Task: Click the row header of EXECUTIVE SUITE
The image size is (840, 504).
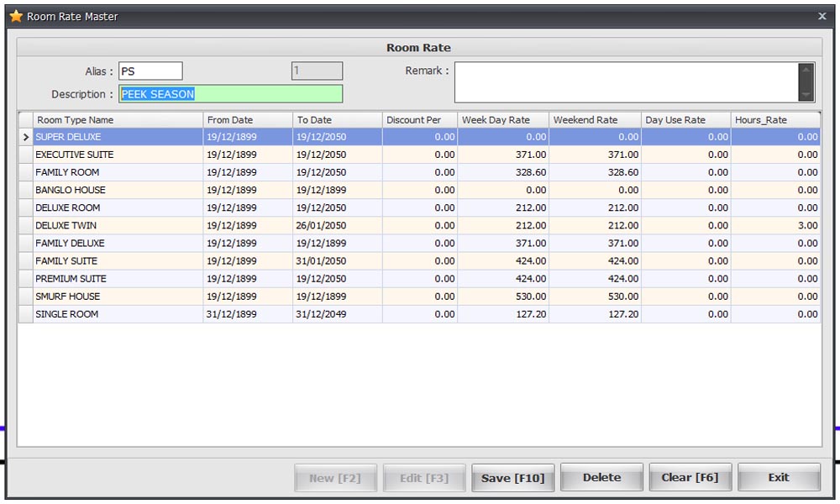Action: pyautogui.click(x=26, y=155)
